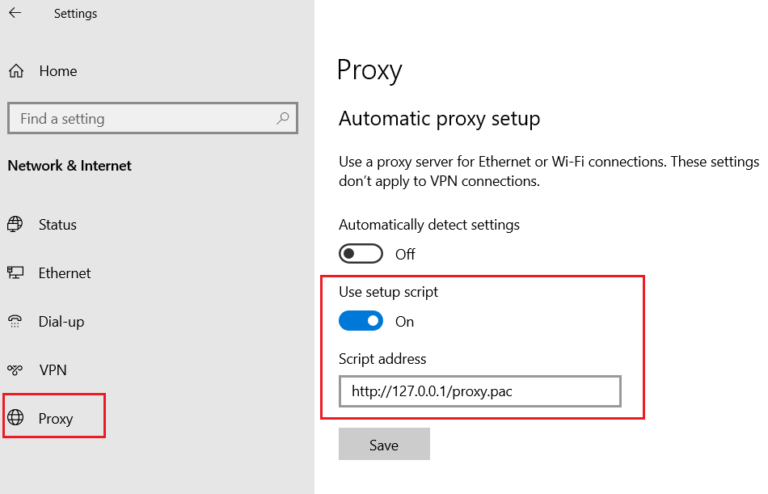Click the magnifier icon in search box
The width and height of the screenshot is (768, 494).
coord(283,118)
